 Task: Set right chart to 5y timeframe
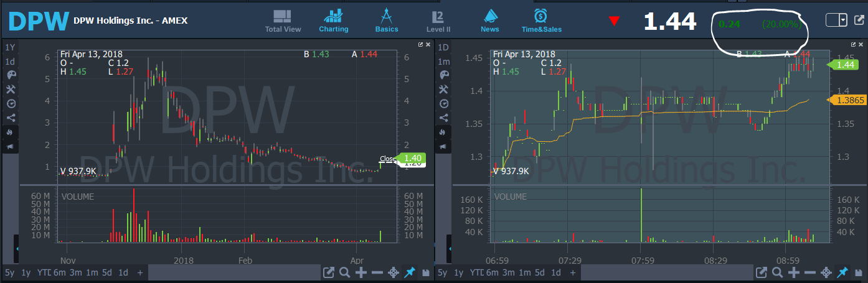point(443,272)
